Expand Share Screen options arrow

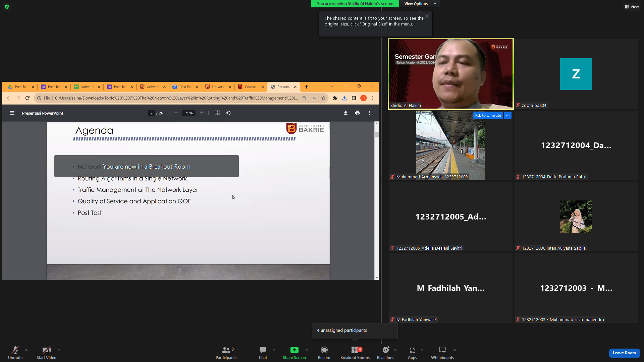[307, 350]
